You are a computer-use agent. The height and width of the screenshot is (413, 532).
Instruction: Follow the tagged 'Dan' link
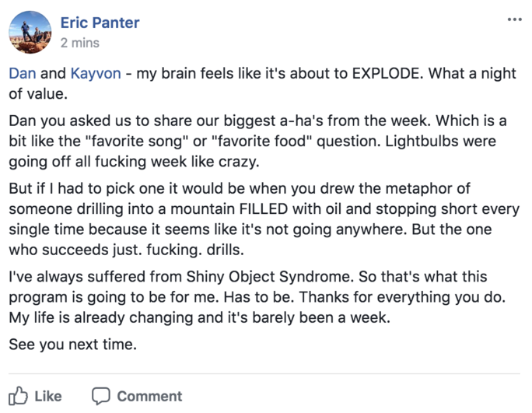23,73
